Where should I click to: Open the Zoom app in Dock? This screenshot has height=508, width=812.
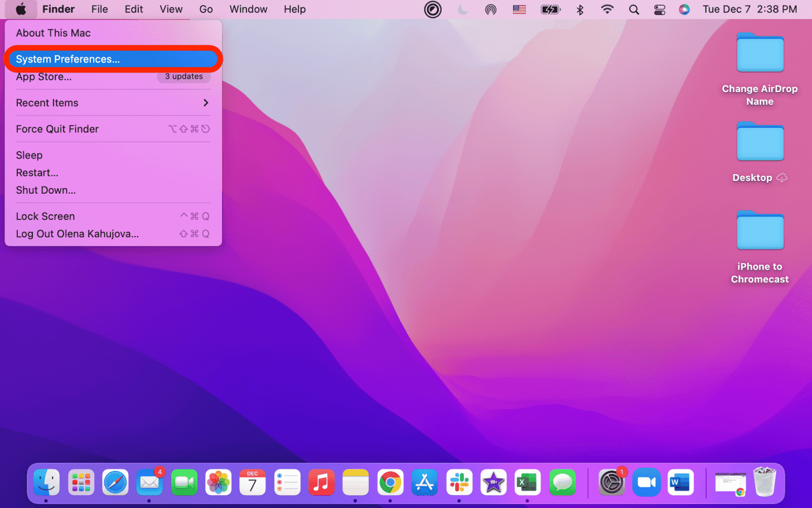[x=646, y=482]
